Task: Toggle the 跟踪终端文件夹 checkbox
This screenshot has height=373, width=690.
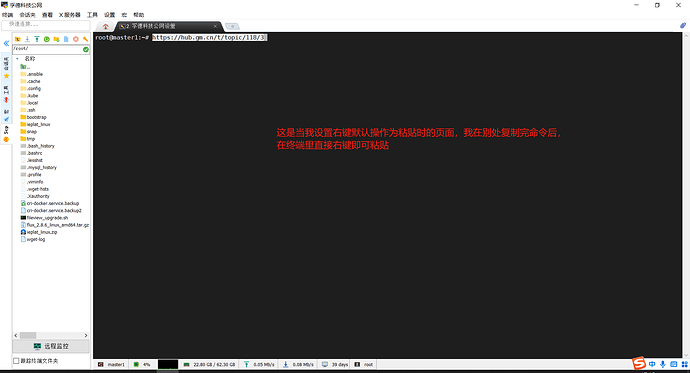Action: click(16, 361)
